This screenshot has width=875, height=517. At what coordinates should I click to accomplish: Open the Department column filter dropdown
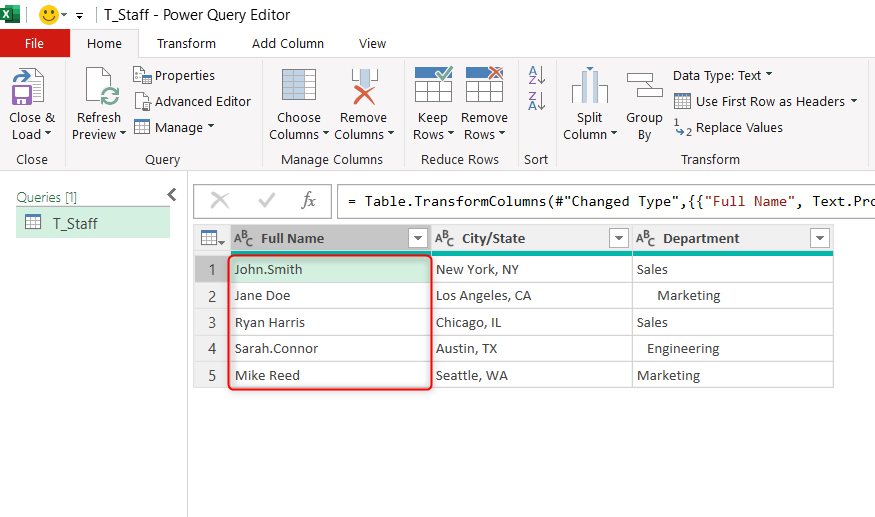[820, 238]
